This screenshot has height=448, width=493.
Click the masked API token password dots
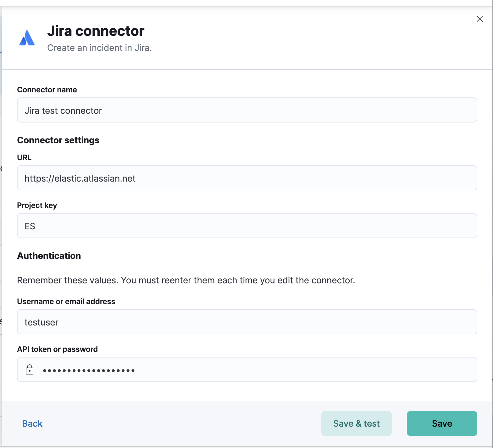tap(89, 370)
